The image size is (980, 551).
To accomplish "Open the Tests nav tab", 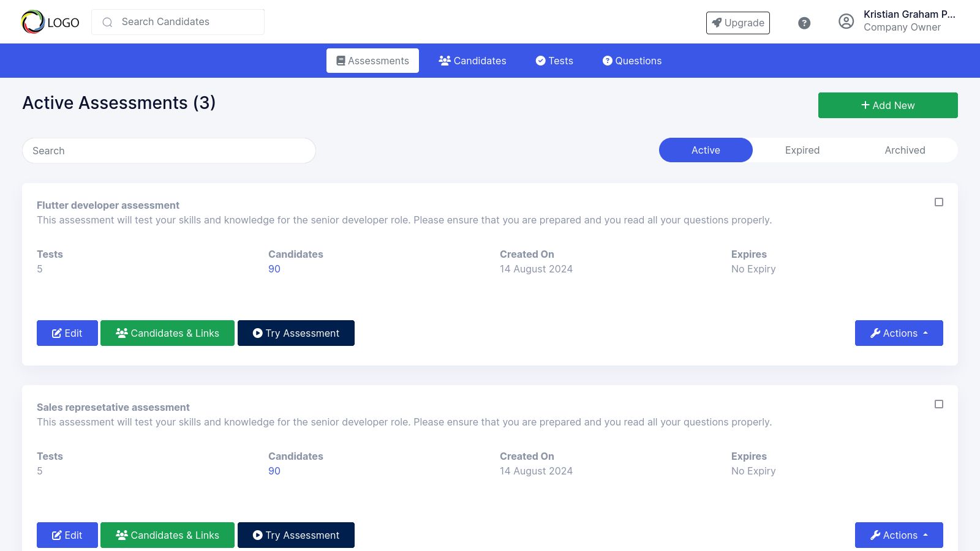I will (x=554, y=61).
